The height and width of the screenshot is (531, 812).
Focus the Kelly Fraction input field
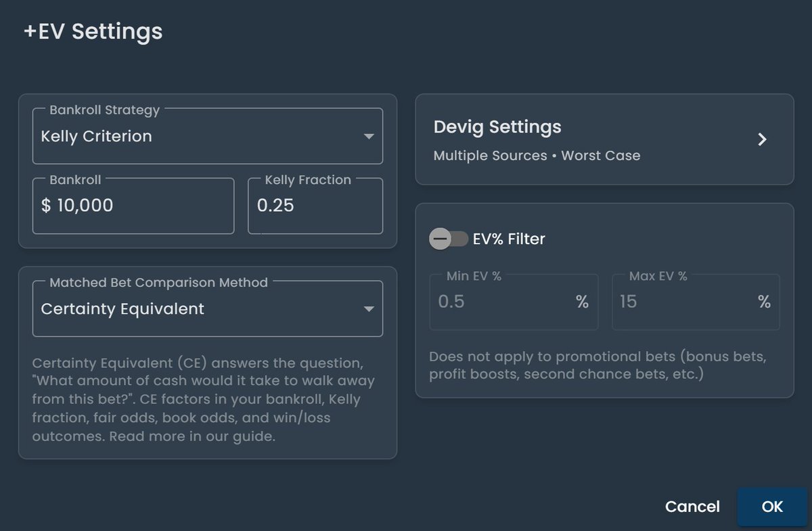[315, 206]
